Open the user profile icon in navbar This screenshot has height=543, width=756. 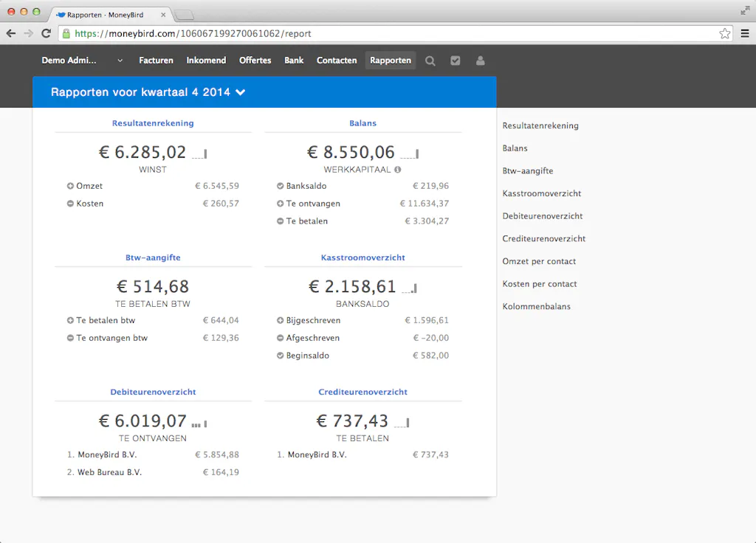(480, 60)
